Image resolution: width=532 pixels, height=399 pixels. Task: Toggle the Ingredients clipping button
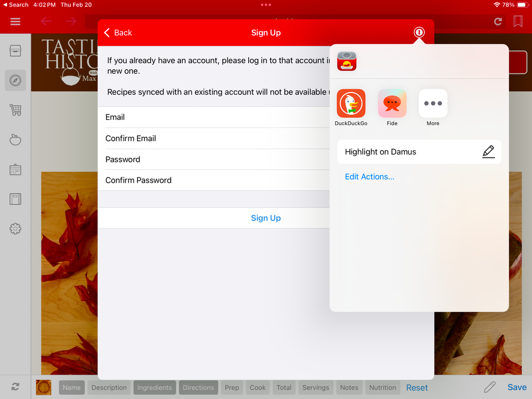pos(154,387)
